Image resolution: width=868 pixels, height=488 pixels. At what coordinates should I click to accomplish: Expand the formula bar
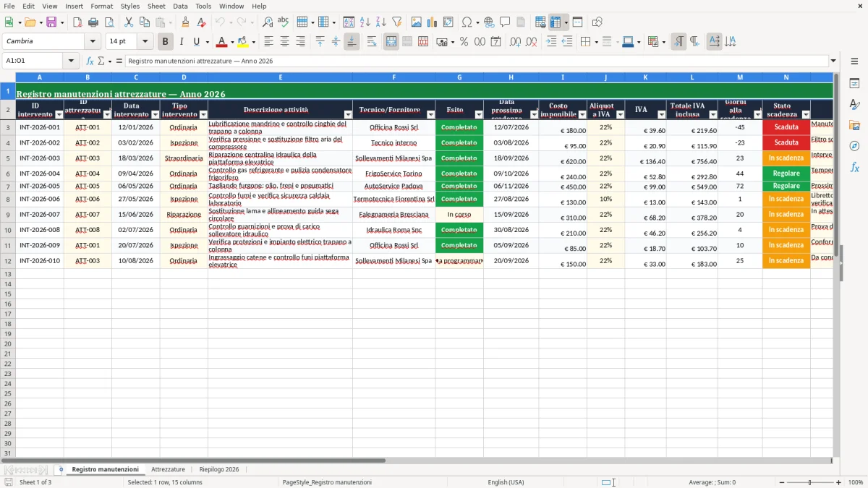click(833, 61)
